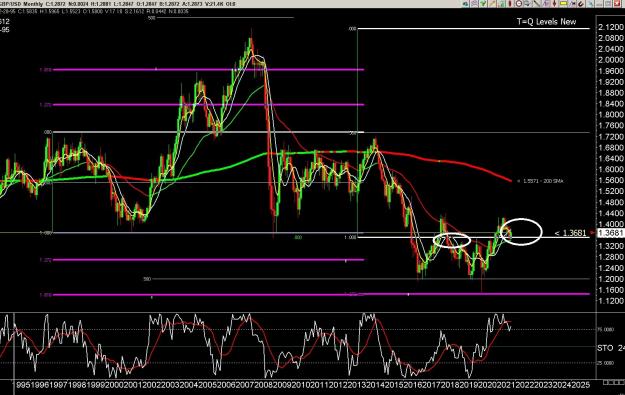Viewport: 625px width, 395px height.
Task: Click the red down-arrow toolbar icon
Action: click(554, 4)
